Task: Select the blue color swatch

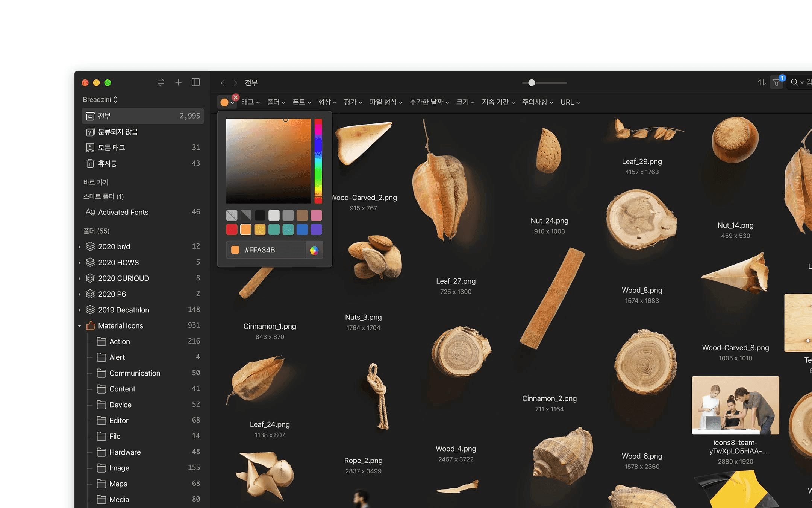Action: pyautogui.click(x=302, y=229)
